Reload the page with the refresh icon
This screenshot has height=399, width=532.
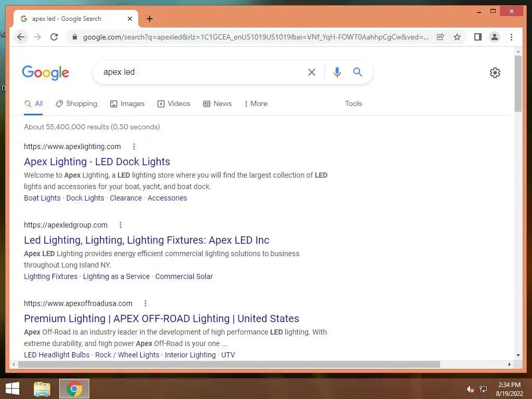pyautogui.click(x=54, y=37)
